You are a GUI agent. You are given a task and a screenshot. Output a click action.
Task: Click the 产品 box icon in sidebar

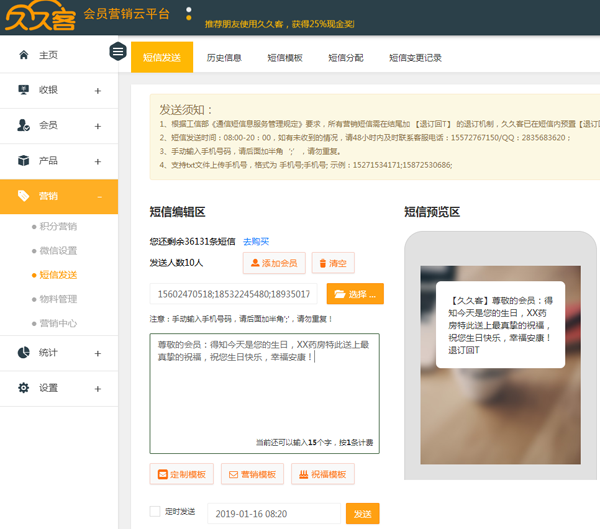(24, 160)
